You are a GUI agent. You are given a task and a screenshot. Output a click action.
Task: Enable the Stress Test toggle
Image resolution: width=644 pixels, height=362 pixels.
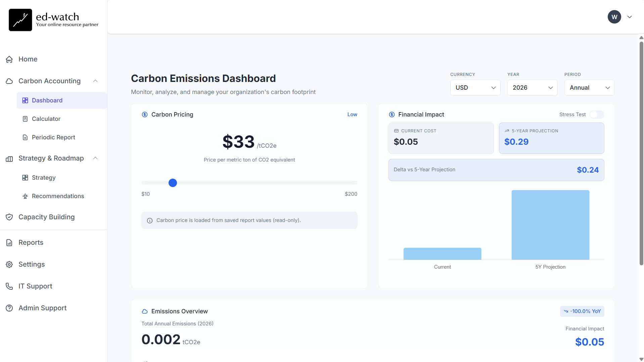tap(597, 115)
